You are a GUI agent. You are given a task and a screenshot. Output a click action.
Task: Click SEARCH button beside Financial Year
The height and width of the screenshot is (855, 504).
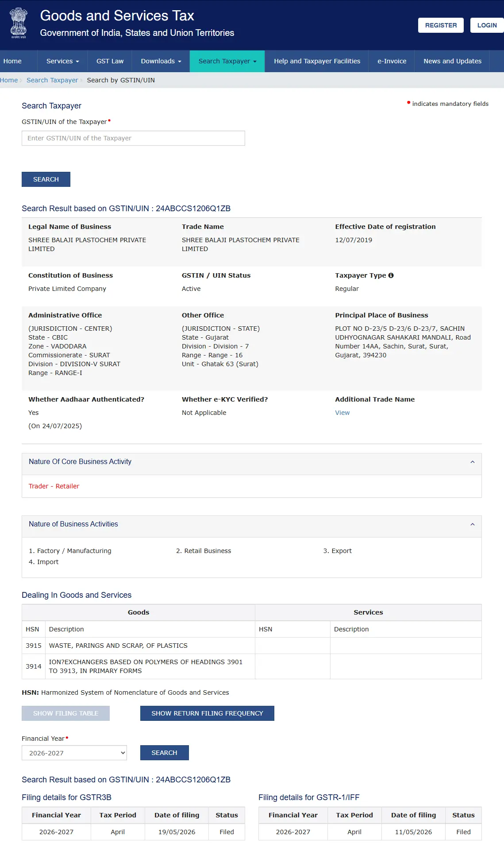[165, 753]
